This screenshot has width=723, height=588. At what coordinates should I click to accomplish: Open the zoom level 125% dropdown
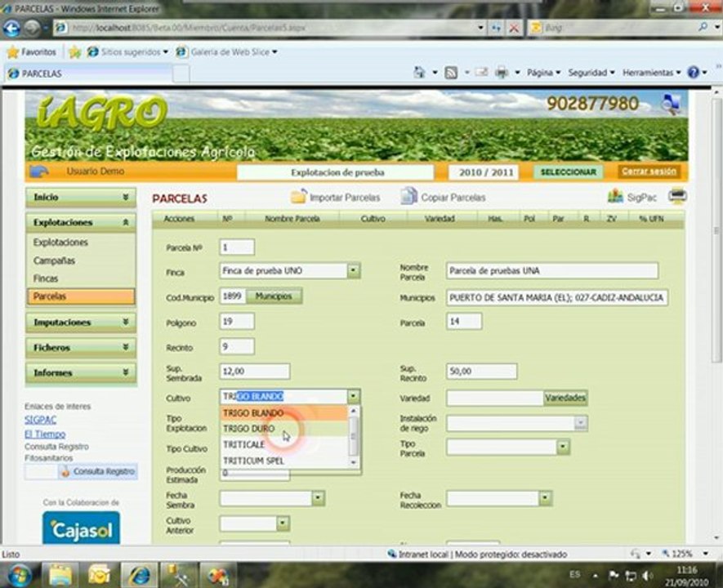pyautogui.click(x=706, y=554)
